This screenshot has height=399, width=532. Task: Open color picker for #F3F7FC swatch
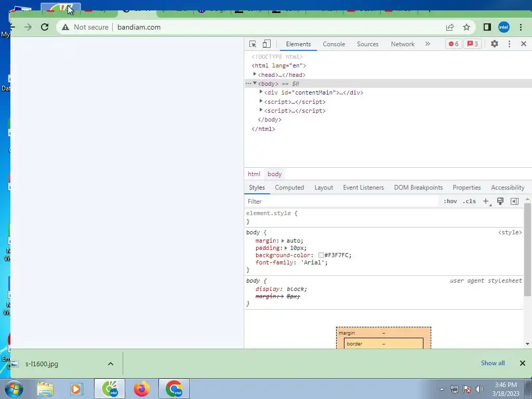[321, 255]
